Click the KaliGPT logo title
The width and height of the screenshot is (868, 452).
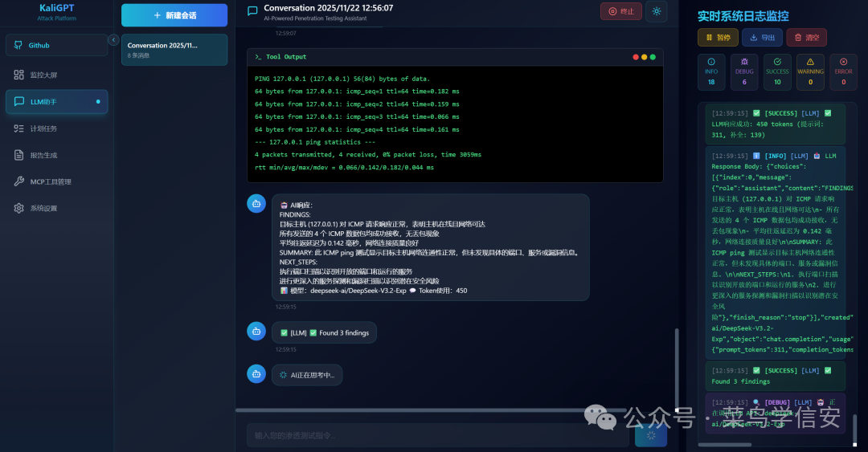click(56, 8)
